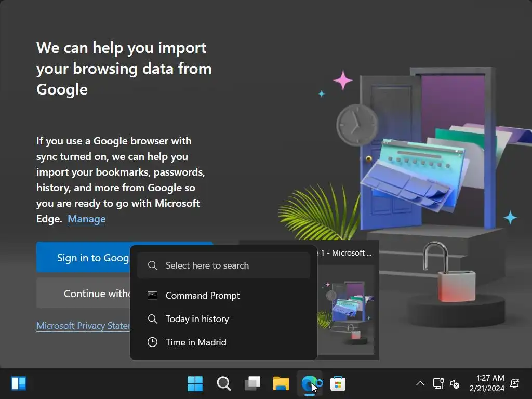Choose the Time in Madrid suggestion
Screen dimensions: 532x399
[x=223, y=342]
